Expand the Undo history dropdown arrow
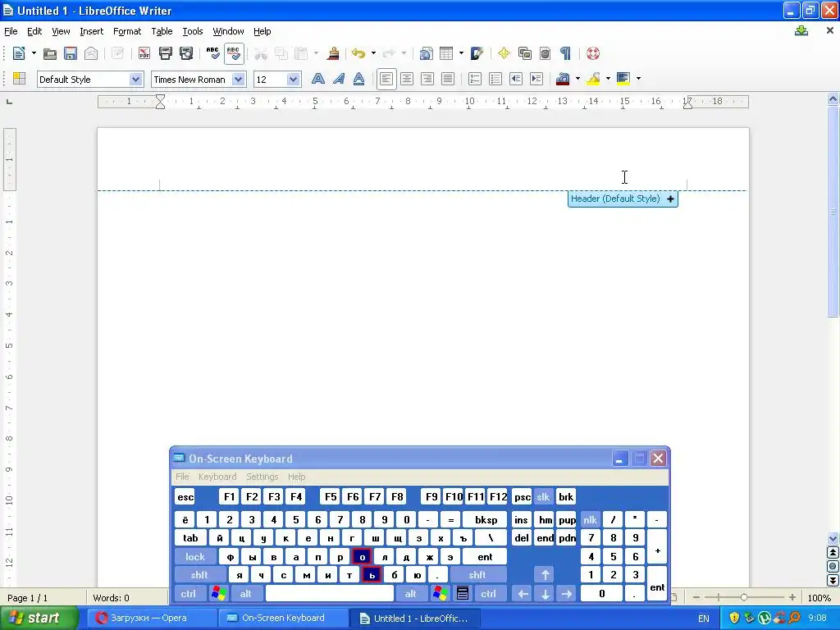 [x=373, y=53]
